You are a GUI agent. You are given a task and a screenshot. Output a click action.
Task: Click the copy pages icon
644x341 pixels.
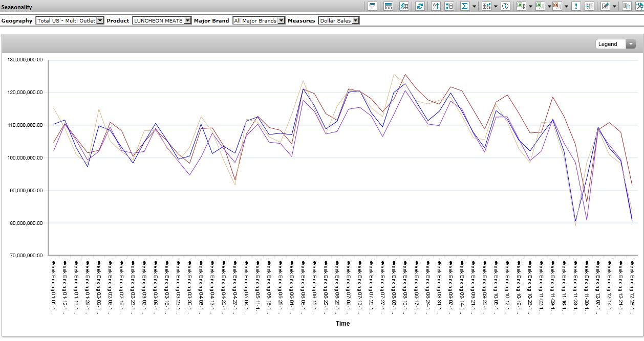(x=627, y=6)
